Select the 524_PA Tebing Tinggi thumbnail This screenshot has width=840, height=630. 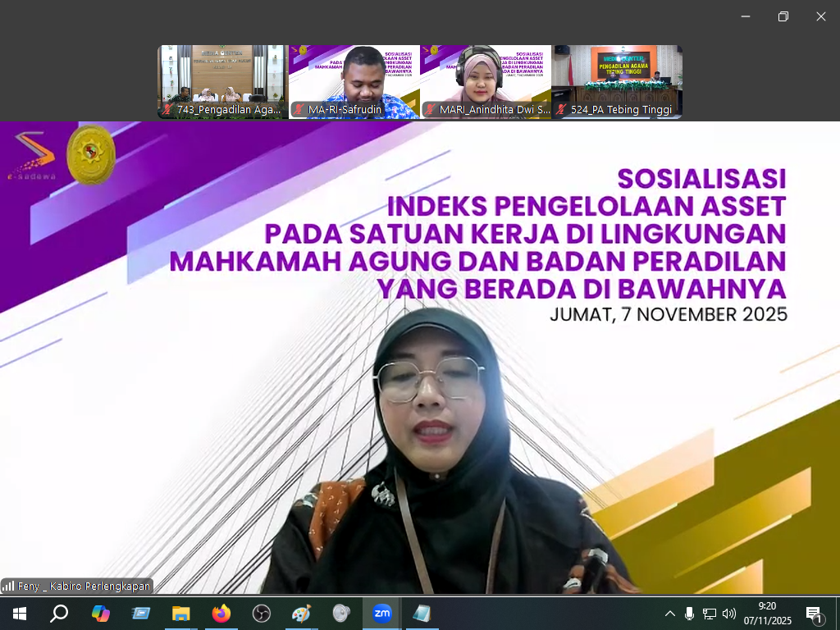coord(616,82)
